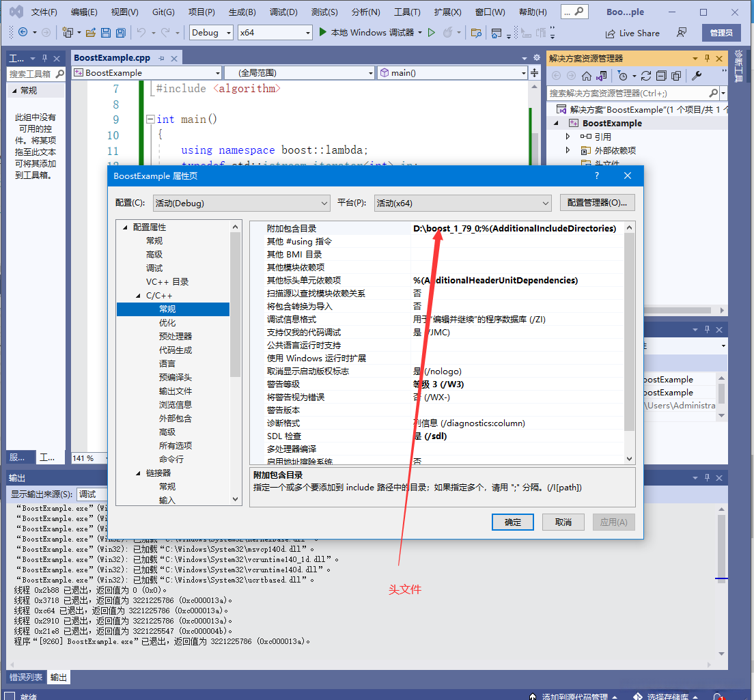
Task: Click 取消 button in property dialog
Action: (563, 522)
